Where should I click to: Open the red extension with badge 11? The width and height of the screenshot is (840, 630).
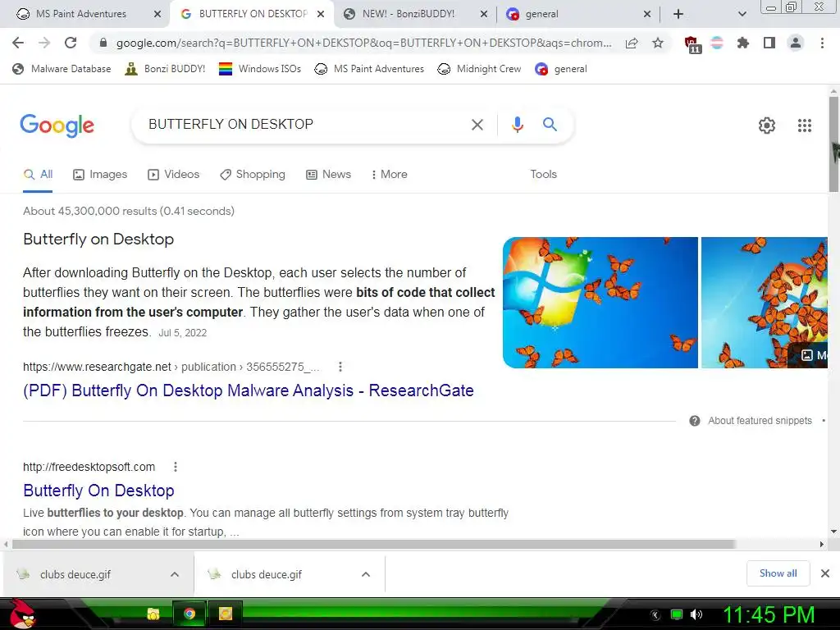[x=692, y=44]
